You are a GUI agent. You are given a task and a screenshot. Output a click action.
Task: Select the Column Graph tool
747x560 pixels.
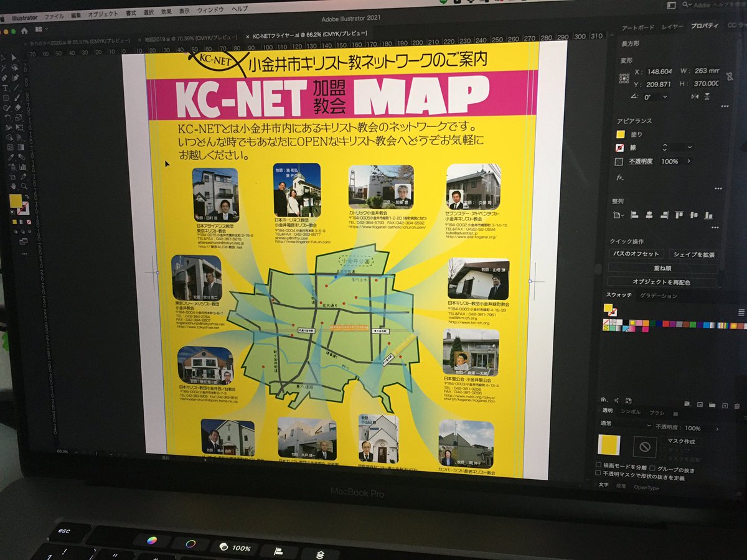tap(22, 167)
